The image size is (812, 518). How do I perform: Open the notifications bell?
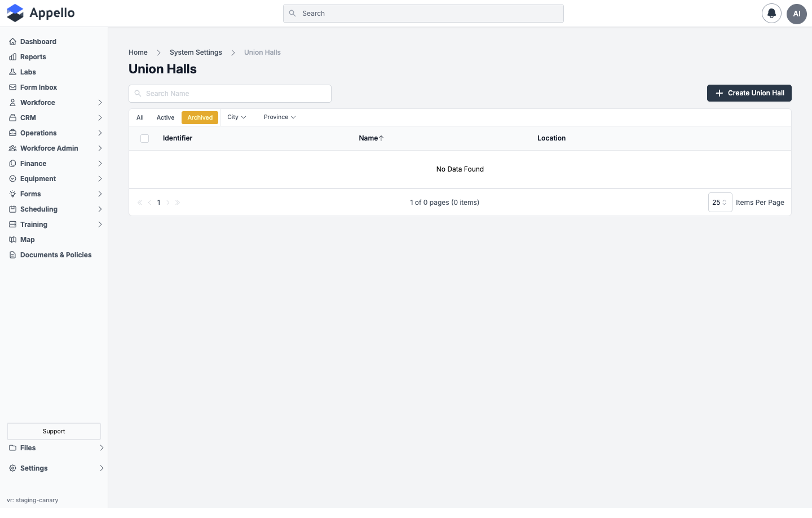tap(771, 14)
